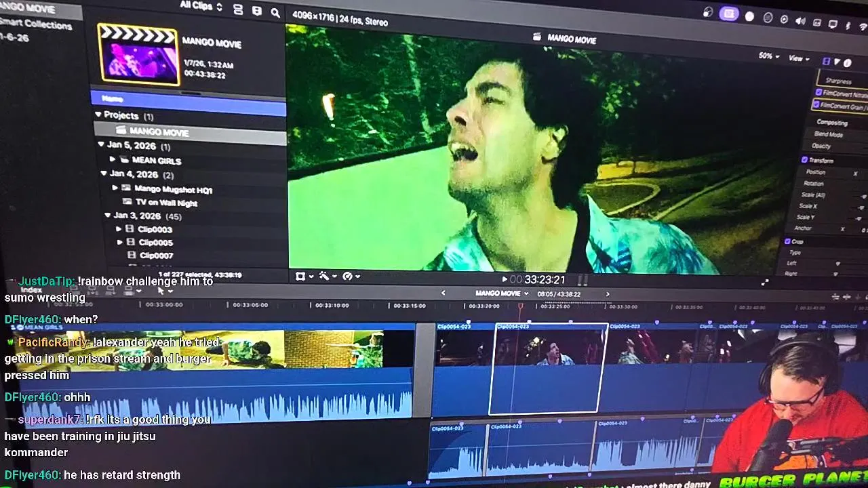Image resolution: width=868 pixels, height=488 pixels.
Task: Collapse the Jan 5, 2026 group
Action: 101,144
